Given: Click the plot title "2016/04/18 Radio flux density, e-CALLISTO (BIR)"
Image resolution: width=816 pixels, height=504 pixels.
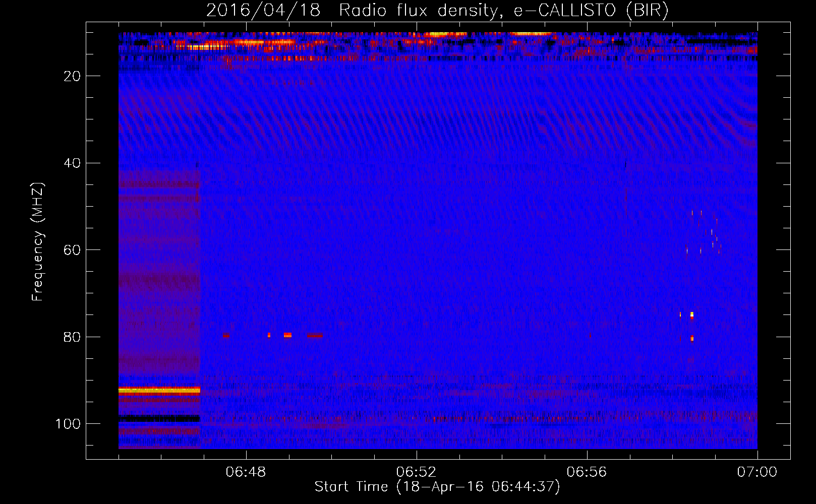Looking at the screenshot, I should point(437,11).
